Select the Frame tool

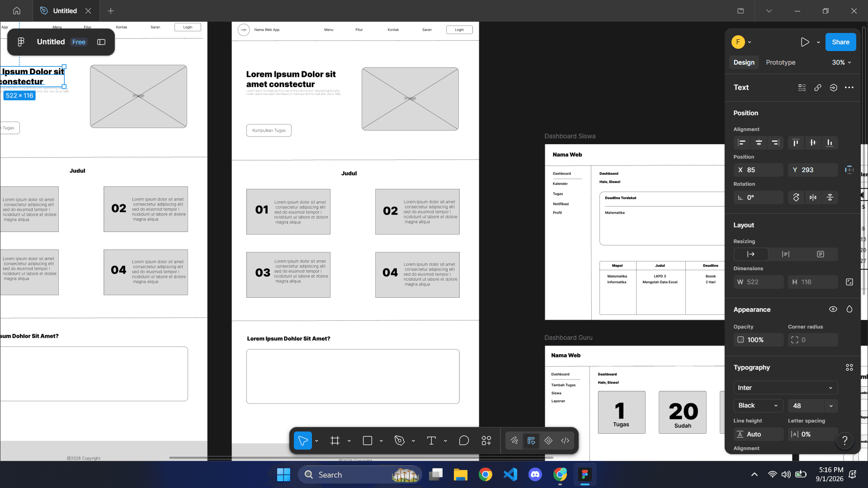tap(335, 441)
